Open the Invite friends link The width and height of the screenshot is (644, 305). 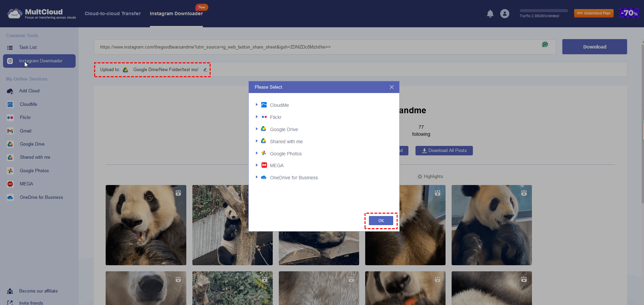[31, 303]
